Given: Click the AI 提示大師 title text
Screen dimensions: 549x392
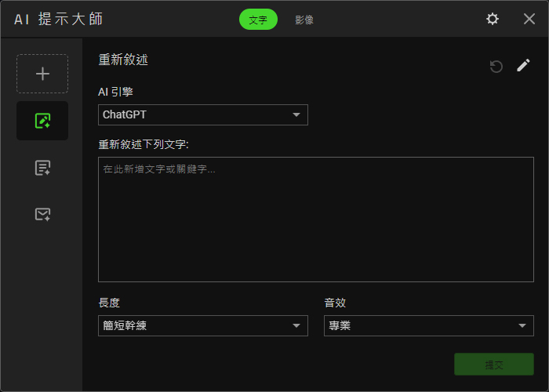Looking at the screenshot, I should tap(59, 19).
